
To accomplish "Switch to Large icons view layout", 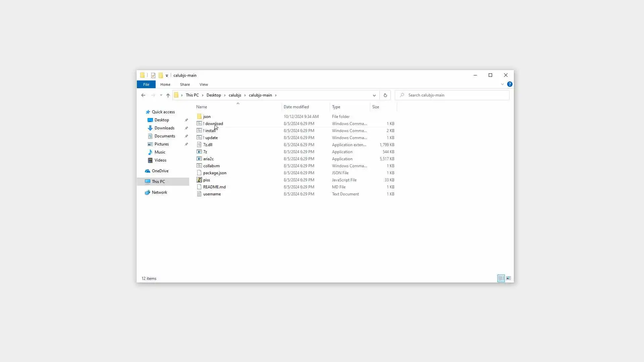I will [508, 278].
